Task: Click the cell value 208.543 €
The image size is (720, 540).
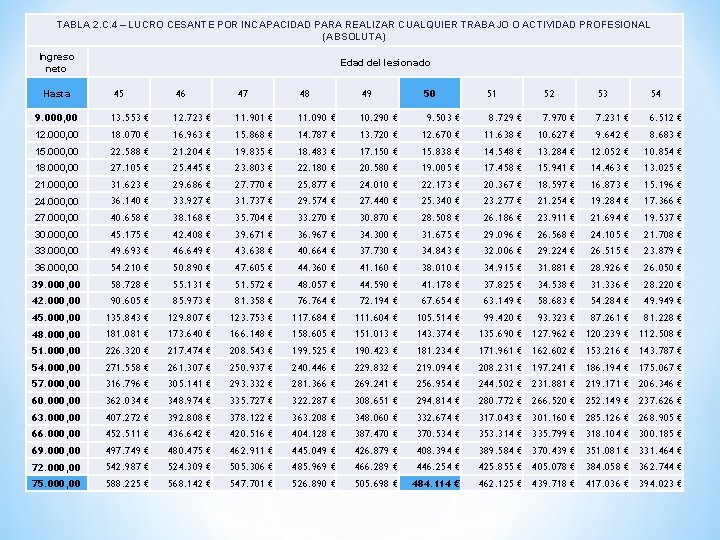Action: 251,351
